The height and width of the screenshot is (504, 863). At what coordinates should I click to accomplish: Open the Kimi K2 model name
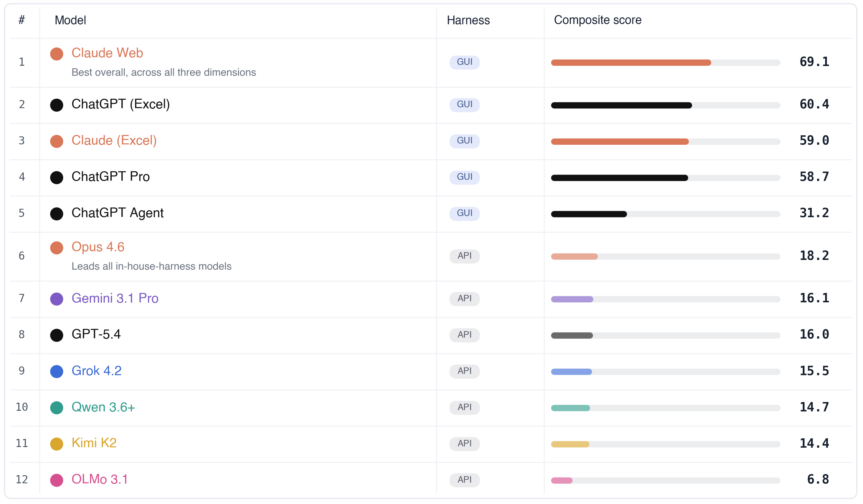[94, 443]
